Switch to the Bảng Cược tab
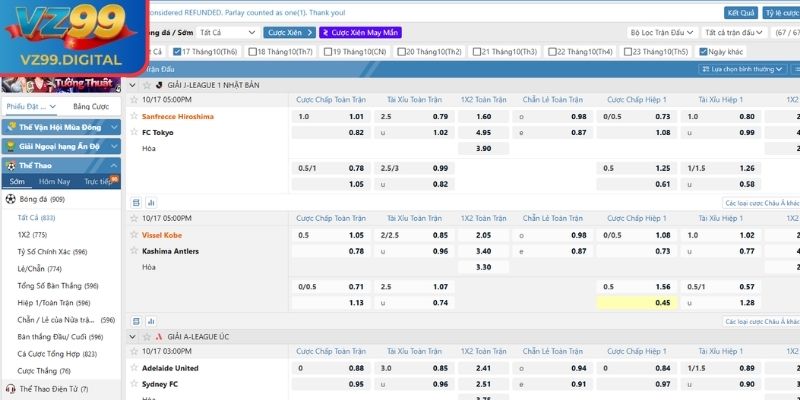Viewport: 800px width, 400px height. [91, 107]
